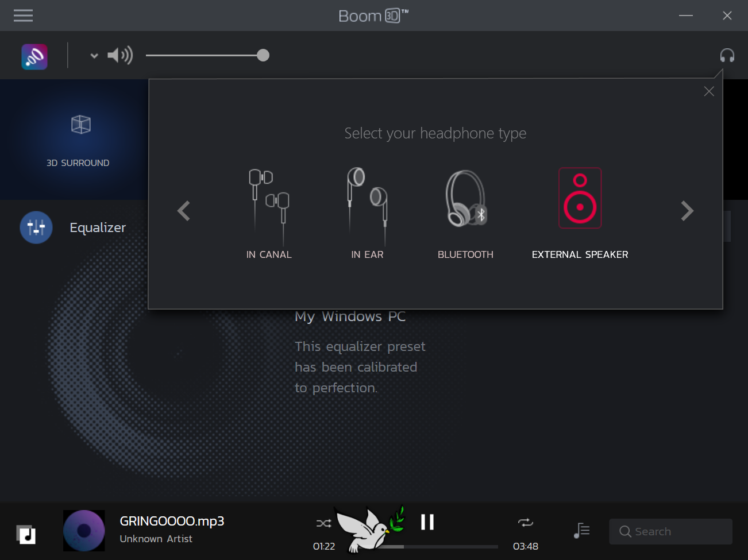This screenshot has height=560, width=748.
Task: Open the playlist queue icon
Action: [x=582, y=531]
